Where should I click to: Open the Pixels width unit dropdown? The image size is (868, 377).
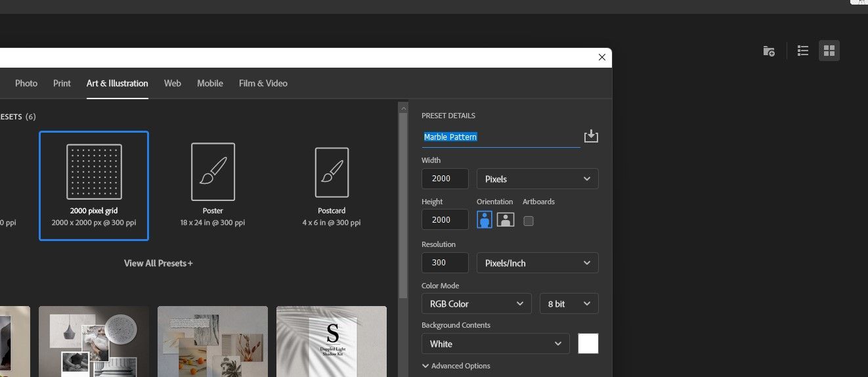(537, 179)
